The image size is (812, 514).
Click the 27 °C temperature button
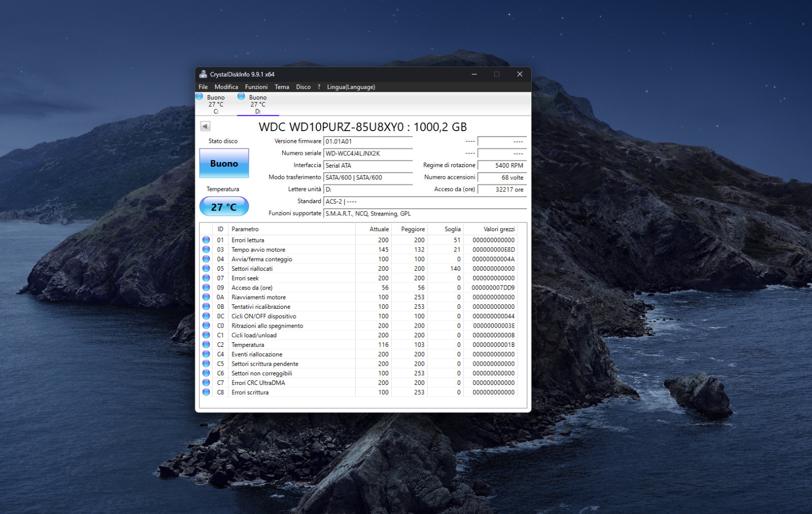224,207
